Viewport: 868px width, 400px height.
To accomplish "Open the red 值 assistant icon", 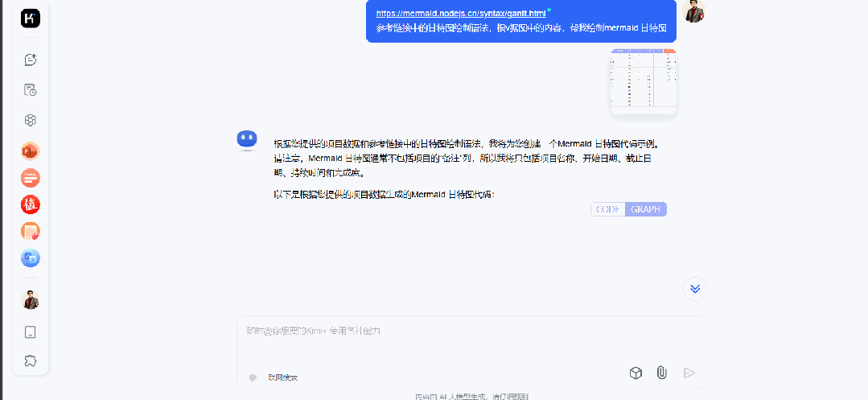I will tap(31, 204).
